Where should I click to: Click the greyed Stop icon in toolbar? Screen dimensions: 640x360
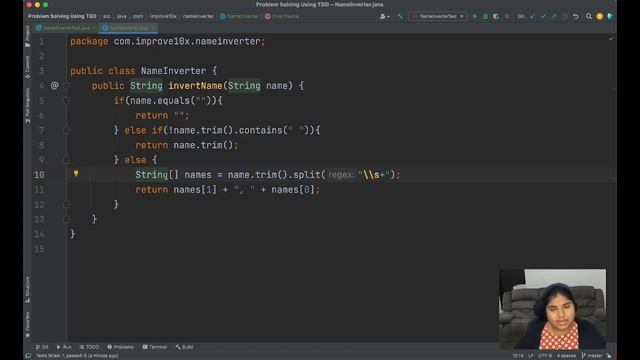[507, 16]
